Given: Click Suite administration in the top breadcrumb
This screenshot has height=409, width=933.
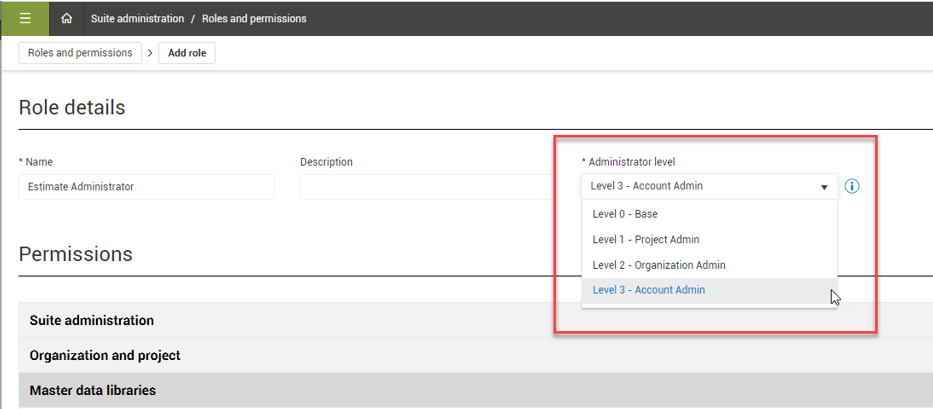Looking at the screenshot, I should 137,18.
